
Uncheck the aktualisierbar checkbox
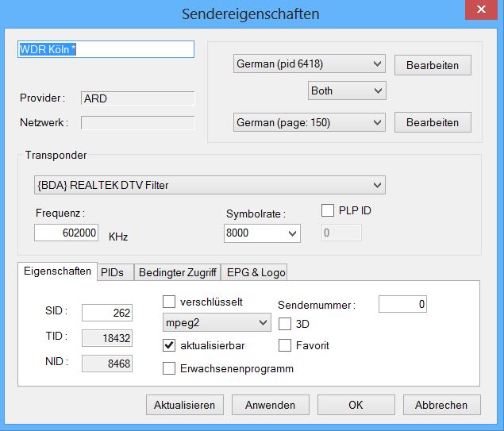point(169,345)
